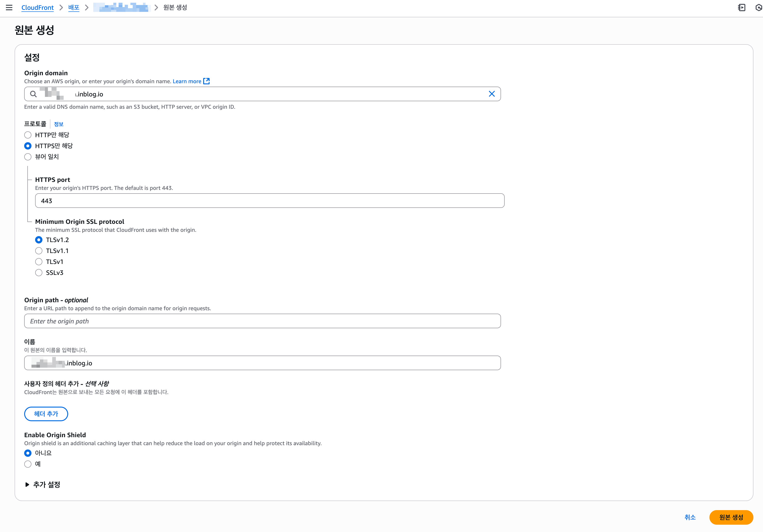Click the search icon in origin domain

click(33, 94)
